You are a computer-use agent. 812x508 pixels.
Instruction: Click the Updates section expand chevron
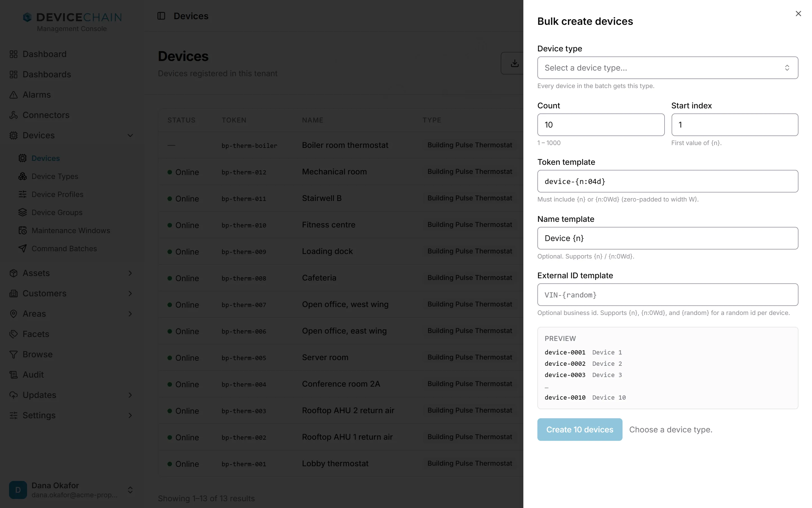(130, 395)
